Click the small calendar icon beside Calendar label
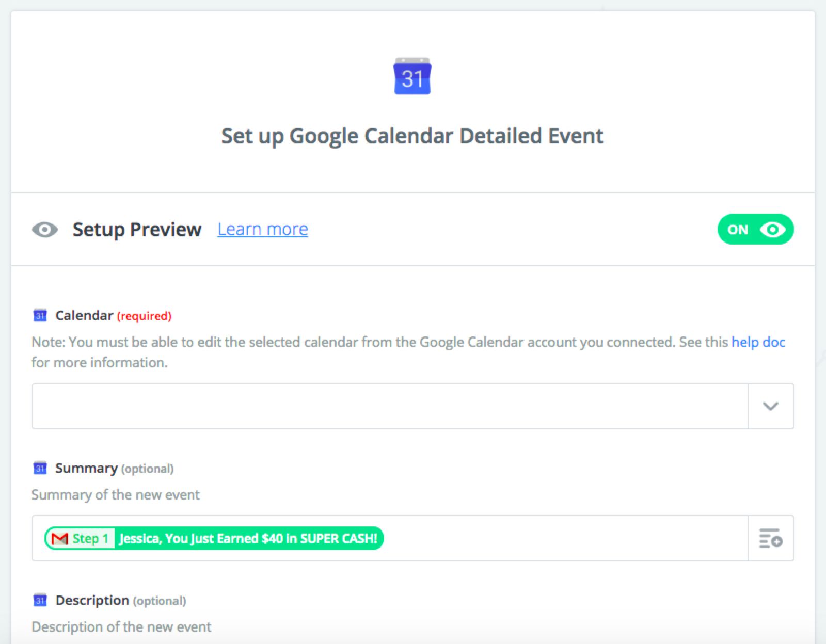Screen dimensions: 826x644 pyautogui.click(x=40, y=315)
